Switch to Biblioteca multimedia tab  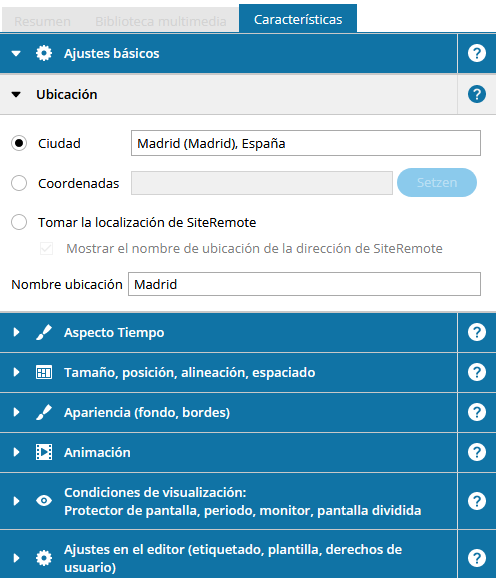click(x=161, y=21)
